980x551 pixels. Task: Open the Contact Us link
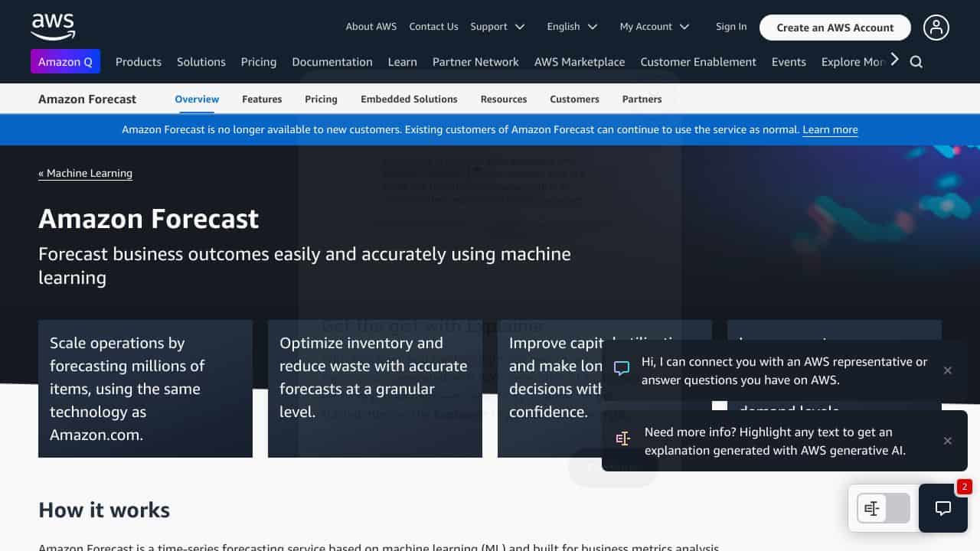pos(433,27)
